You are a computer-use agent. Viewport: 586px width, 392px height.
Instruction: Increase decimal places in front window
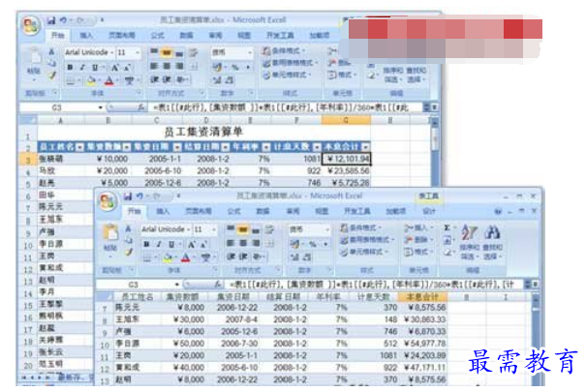pyautogui.click(x=294, y=256)
